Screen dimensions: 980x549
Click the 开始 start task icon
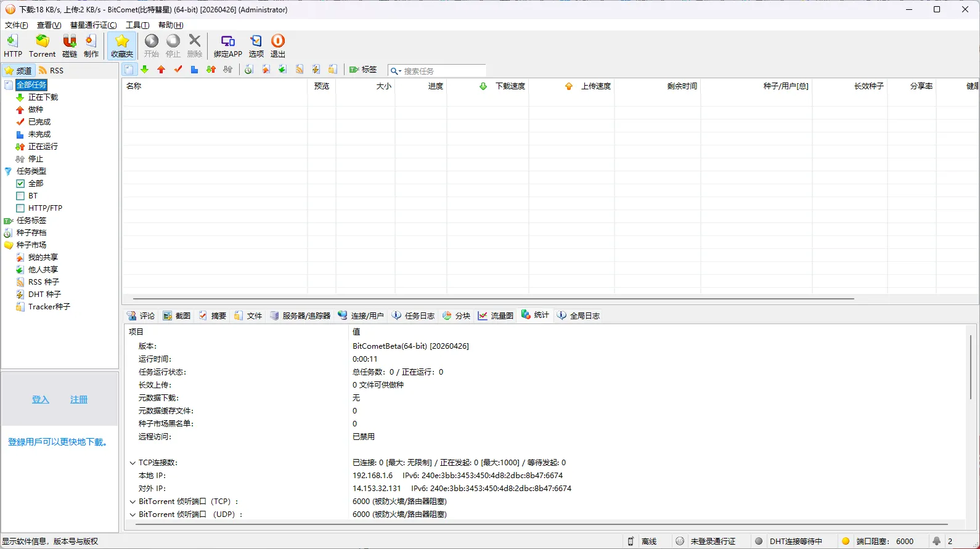tap(152, 46)
